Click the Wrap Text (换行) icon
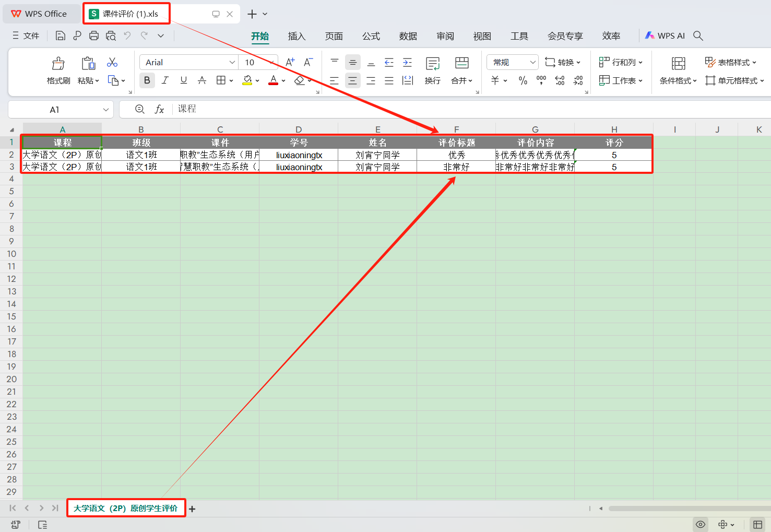Viewport: 771px width, 532px height. pos(432,64)
